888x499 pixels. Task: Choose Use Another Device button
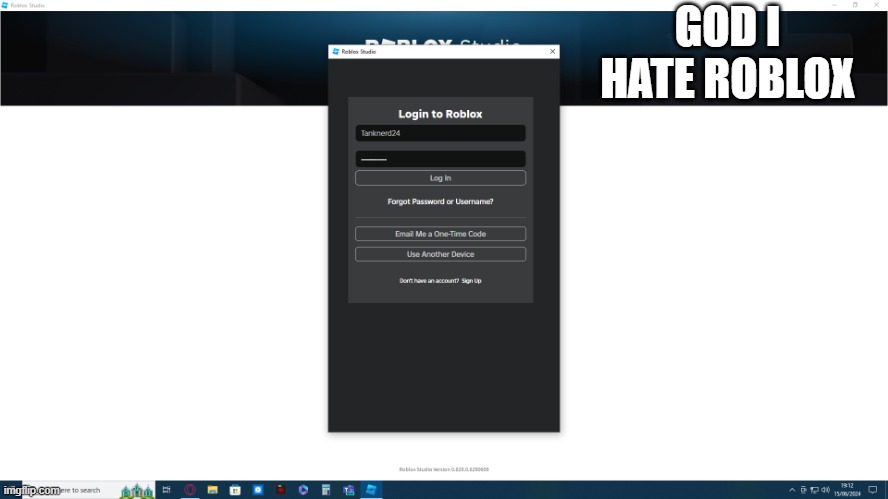(440, 254)
